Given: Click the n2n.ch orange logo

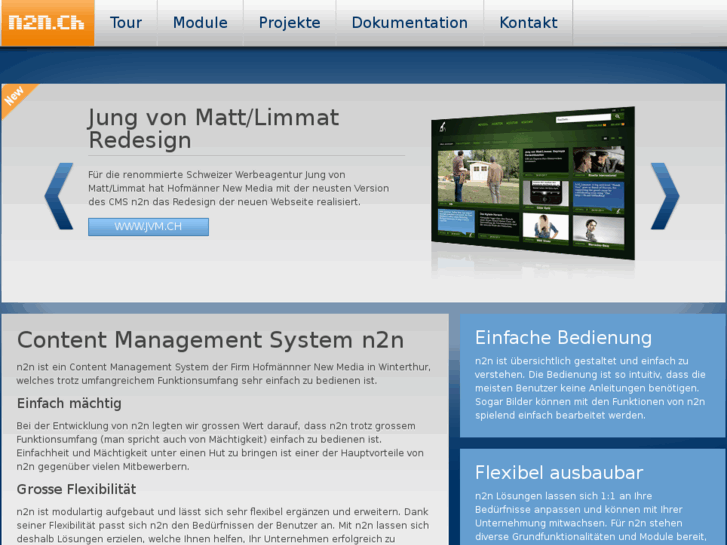Looking at the screenshot, I should tap(48, 23).
